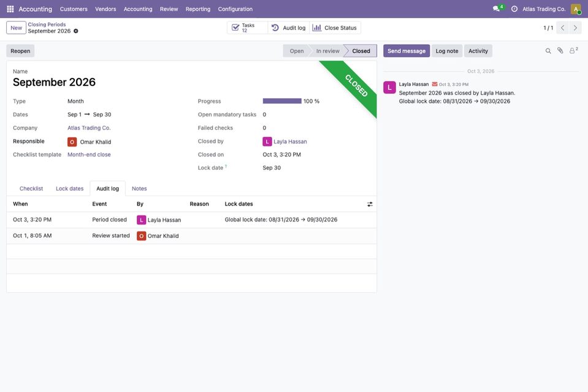Click the Activity button
The height and width of the screenshot is (392, 588).
tap(478, 51)
